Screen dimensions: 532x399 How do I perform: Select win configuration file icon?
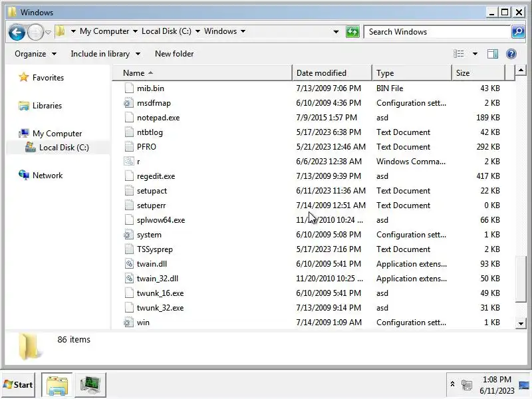click(128, 322)
